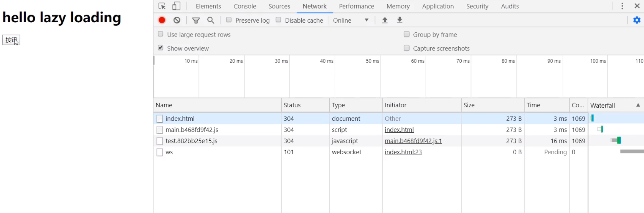Follow the index.html:23 initiator link
The height and width of the screenshot is (213, 644).
tap(403, 152)
